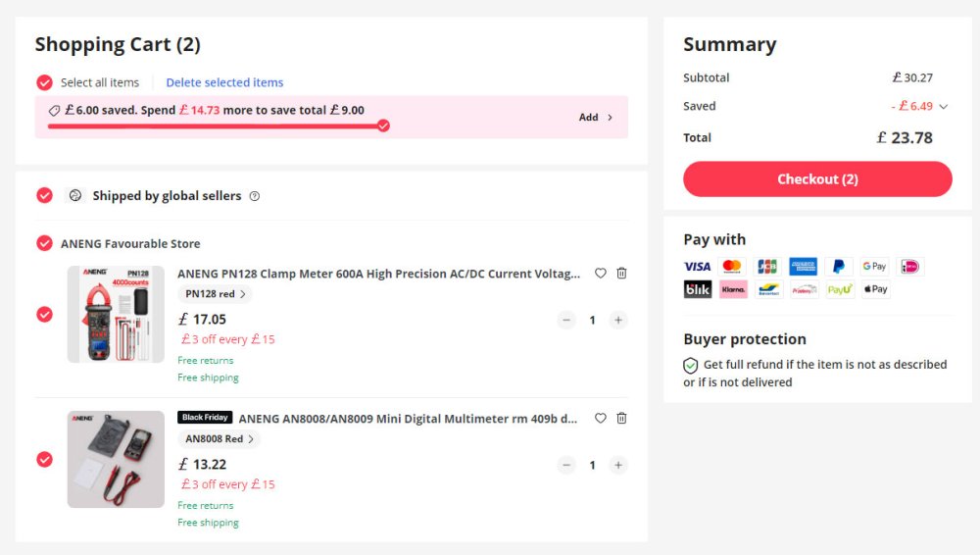Remove AN8008 multimeter using trash icon
Image resolution: width=980 pixels, height=555 pixels.
click(621, 419)
